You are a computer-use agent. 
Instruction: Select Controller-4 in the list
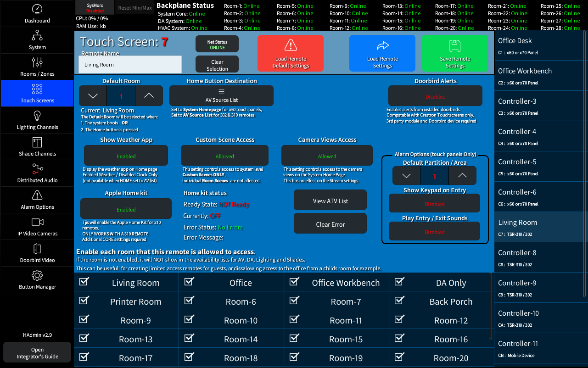[538, 136]
